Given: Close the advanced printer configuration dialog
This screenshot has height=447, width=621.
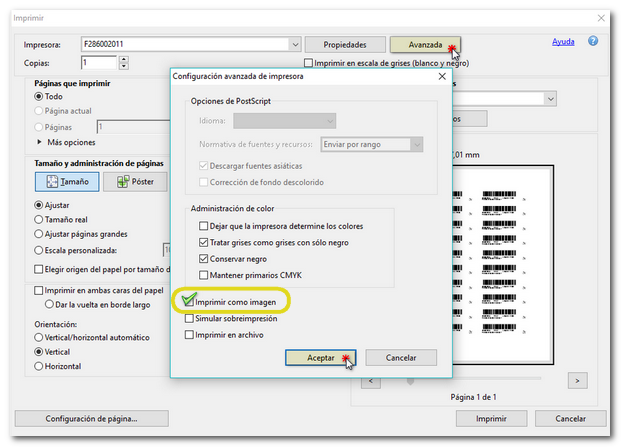Looking at the screenshot, I should [441, 75].
